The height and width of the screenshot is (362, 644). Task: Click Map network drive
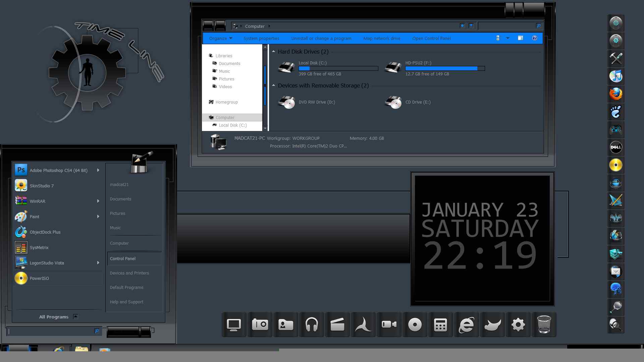click(x=382, y=38)
